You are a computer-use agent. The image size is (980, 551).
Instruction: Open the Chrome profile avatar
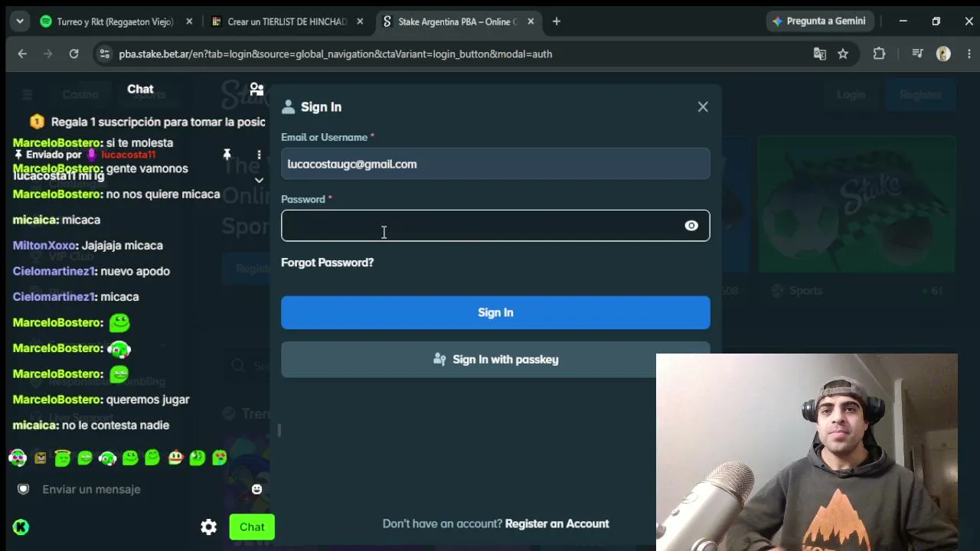943,54
